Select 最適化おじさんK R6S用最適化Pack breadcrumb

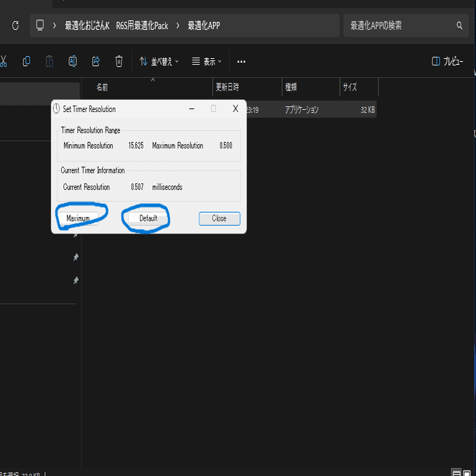116,25
